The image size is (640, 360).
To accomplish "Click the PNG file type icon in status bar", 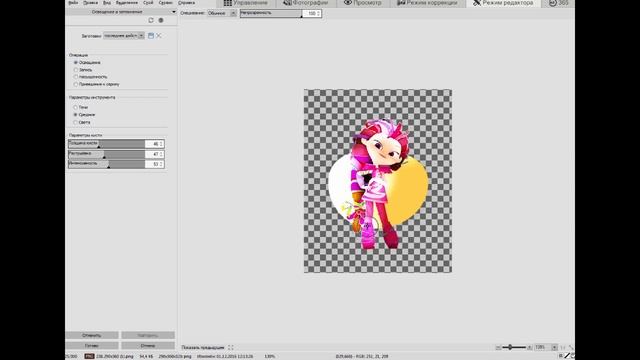I will point(89,356).
